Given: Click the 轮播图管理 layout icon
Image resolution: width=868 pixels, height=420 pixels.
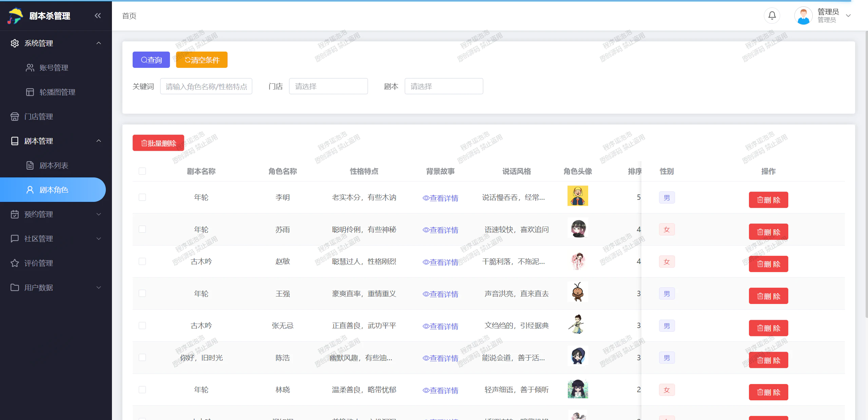Looking at the screenshot, I should pyautogui.click(x=30, y=92).
